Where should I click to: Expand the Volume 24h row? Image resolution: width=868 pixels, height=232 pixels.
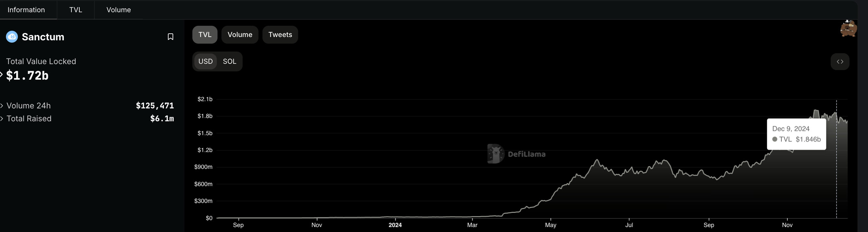[x=2, y=106]
